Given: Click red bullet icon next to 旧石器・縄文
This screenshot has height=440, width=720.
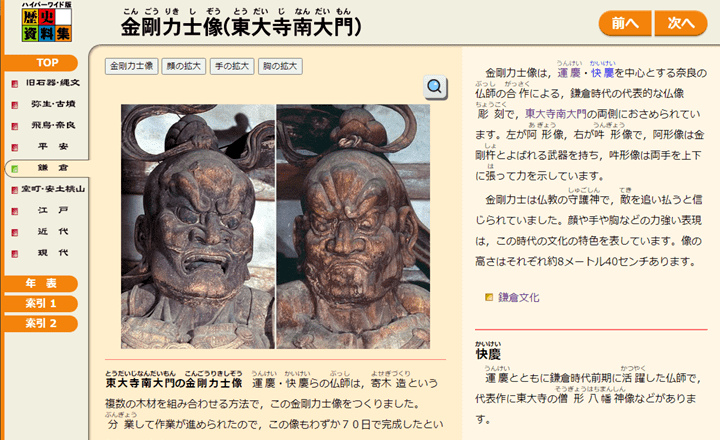Looking at the screenshot, I should tap(15, 84).
